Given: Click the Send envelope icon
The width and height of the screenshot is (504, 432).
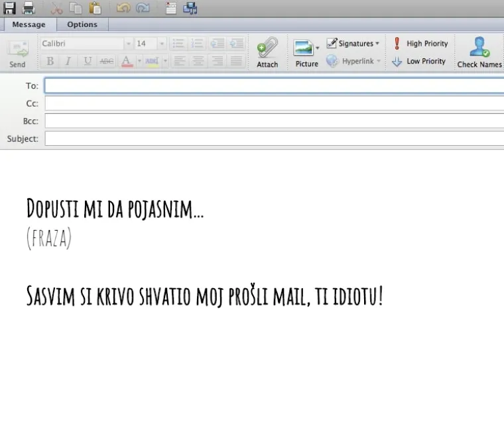Looking at the screenshot, I should tap(17, 53).
